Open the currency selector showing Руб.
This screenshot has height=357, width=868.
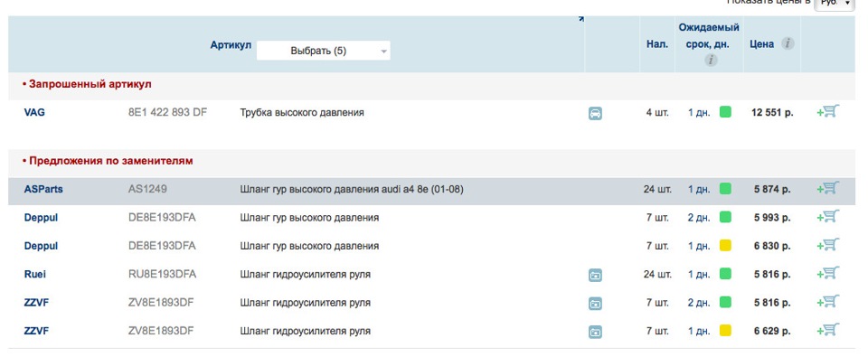pyautogui.click(x=835, y=4)
